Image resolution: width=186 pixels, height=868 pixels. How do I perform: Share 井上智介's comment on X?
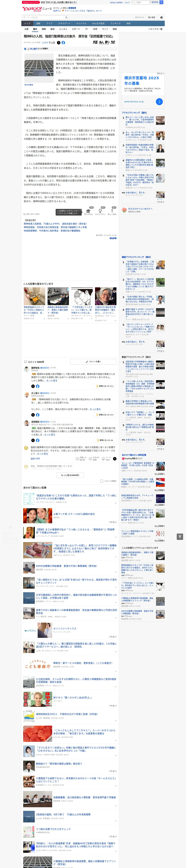pos(33,415)
